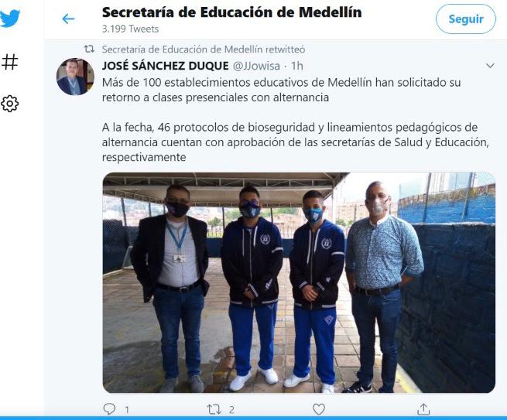The width and height of the screenshot is (507, 420).
Task: Open the tweet's 1h timestamp
Action: [296, 66]
